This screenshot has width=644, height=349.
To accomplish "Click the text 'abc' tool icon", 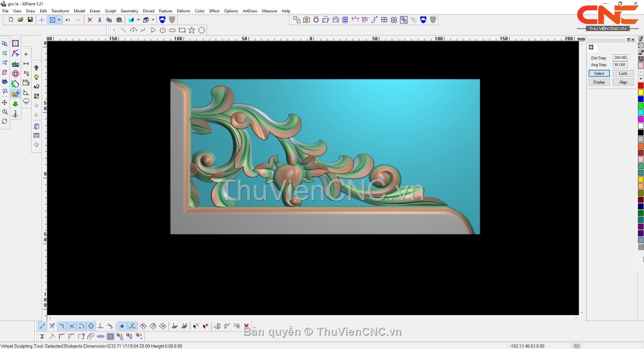I will [x=16, y=64].
